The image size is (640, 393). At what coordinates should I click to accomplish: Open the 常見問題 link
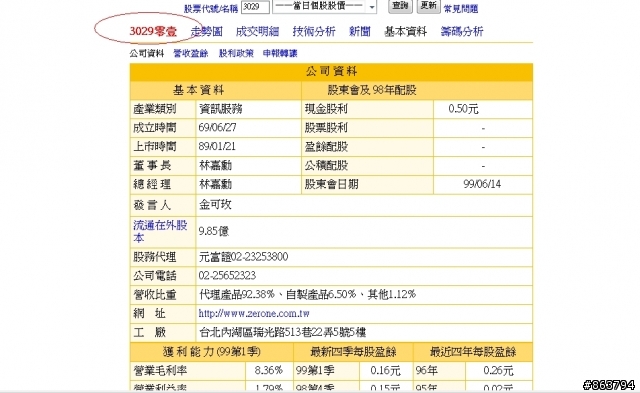460,9
